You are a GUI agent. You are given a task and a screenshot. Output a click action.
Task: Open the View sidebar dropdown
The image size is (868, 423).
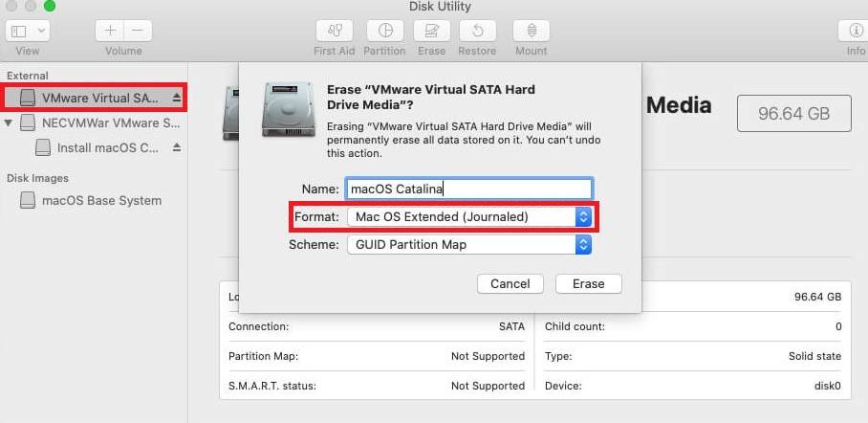[x=28, y=31]
